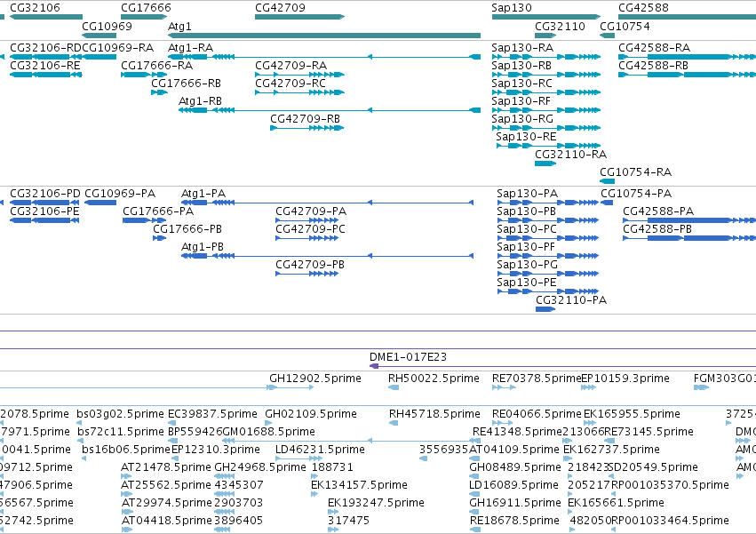This screenshot has width=756, height=534.
Task: Select the CG42709-RB transcript label
Action: click(x=306, y=119)
